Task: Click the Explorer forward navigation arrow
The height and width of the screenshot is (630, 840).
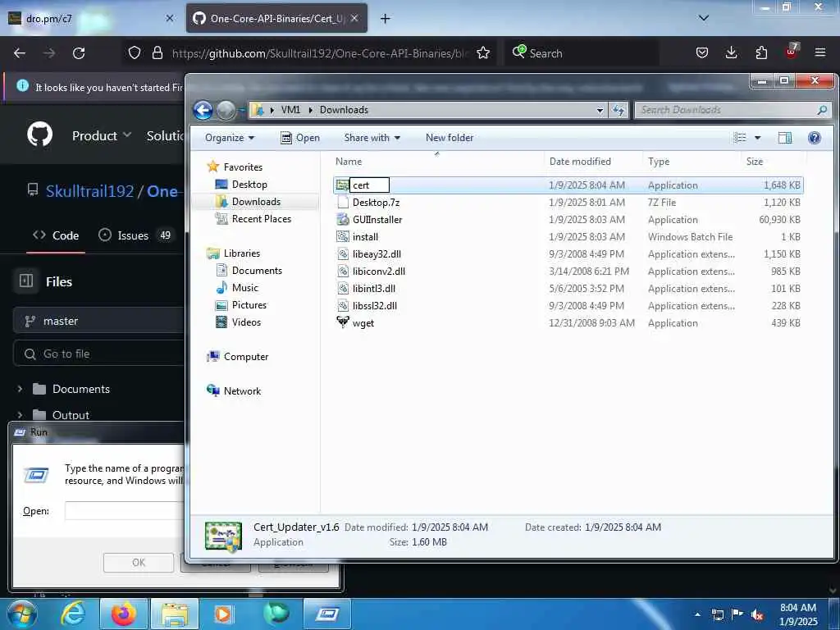Action: [x=226, y=110]
